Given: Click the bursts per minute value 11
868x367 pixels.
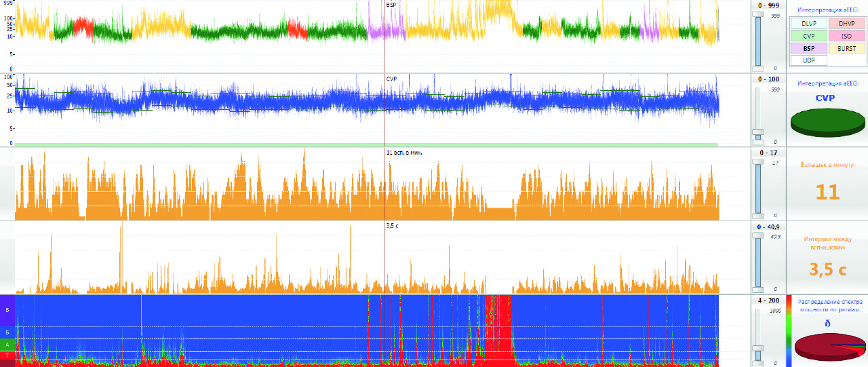Looking at the screenshot, I should point(827,192).
